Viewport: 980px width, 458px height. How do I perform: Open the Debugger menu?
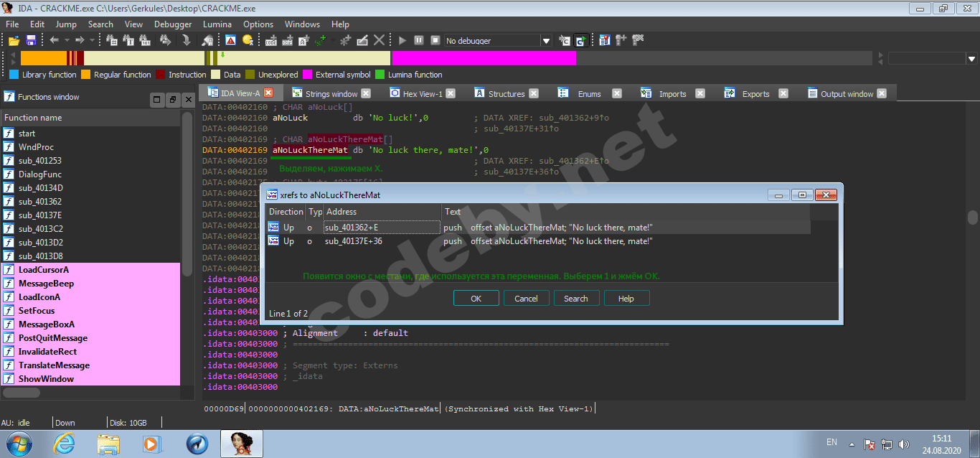(173, 24)
